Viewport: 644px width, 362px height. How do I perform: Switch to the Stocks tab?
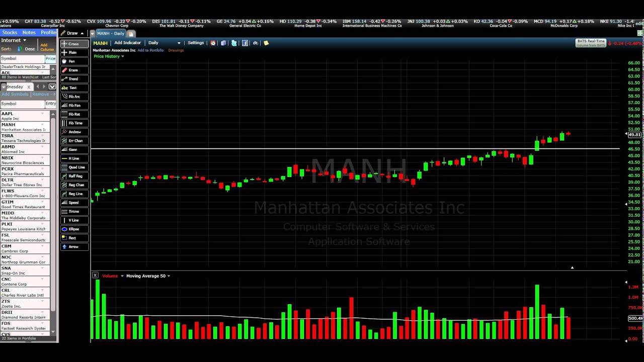(10, 32)
